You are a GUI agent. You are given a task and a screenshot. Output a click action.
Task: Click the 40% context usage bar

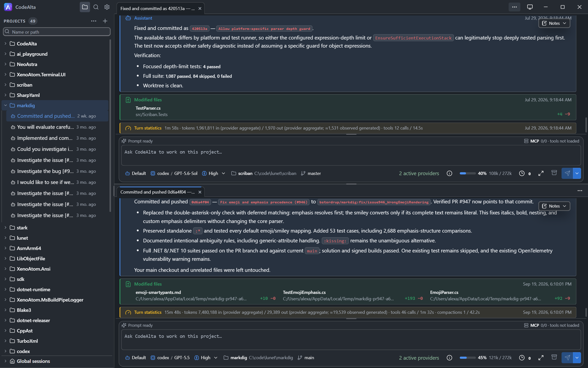click(x=467, y=173)
